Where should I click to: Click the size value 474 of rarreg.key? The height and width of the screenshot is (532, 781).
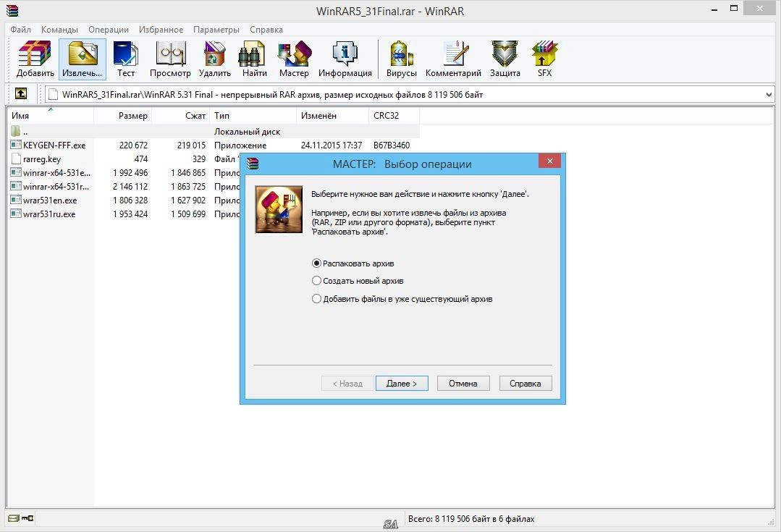[141, 159]
